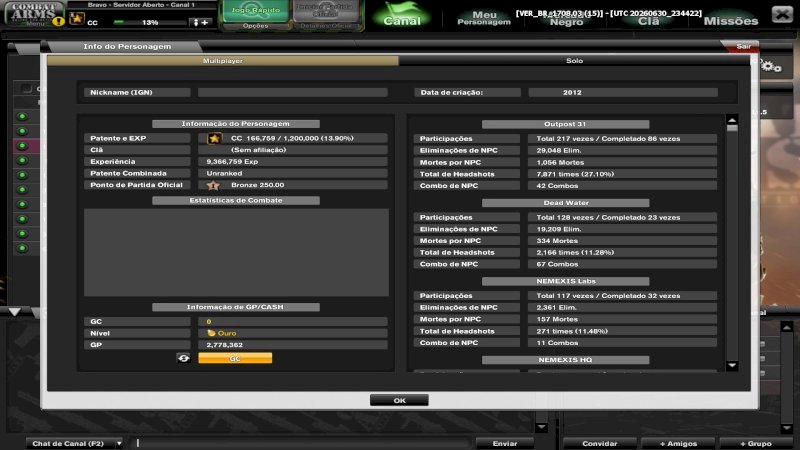This screenshot has width=800, height=450.
Task: Click the scroll up arrow of the stats panel
Action: pyautogui.click(x=732, y=120)
